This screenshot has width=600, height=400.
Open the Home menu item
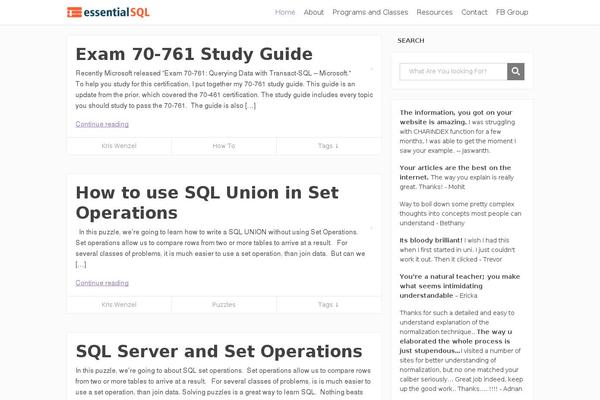[285, 12]
